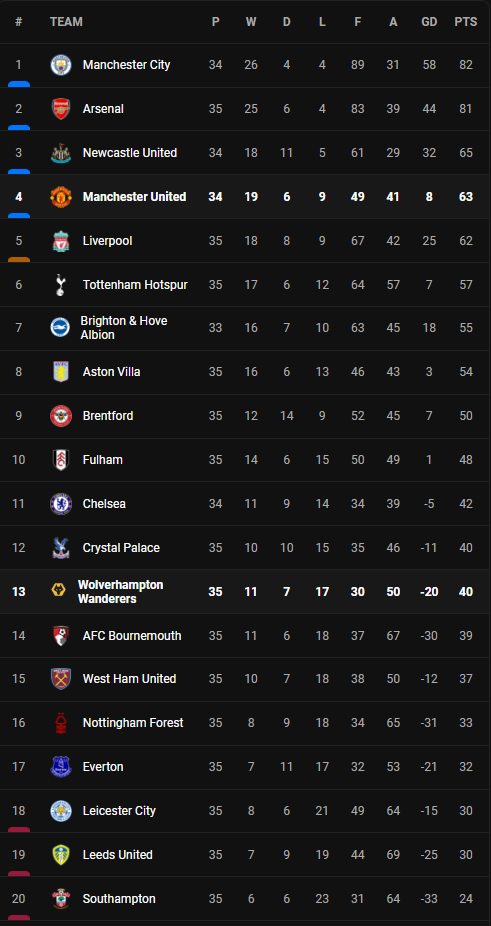Click the Manchester United crest
Screen dimensions: 491x926
61,197
